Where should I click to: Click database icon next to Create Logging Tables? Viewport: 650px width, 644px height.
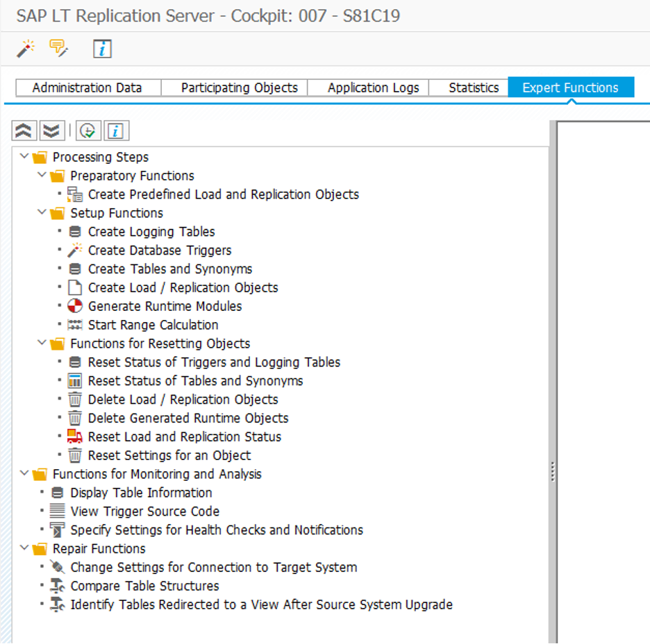click(75, 232)
